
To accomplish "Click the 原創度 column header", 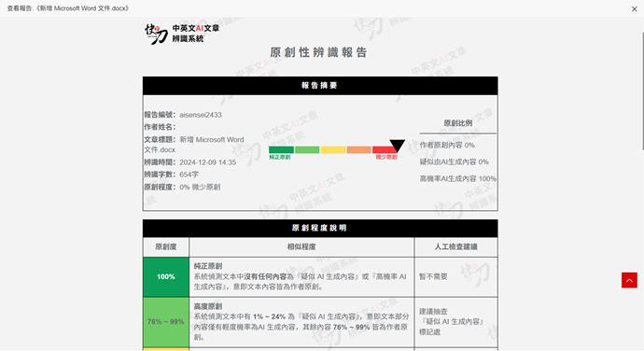I will point(166,247).
